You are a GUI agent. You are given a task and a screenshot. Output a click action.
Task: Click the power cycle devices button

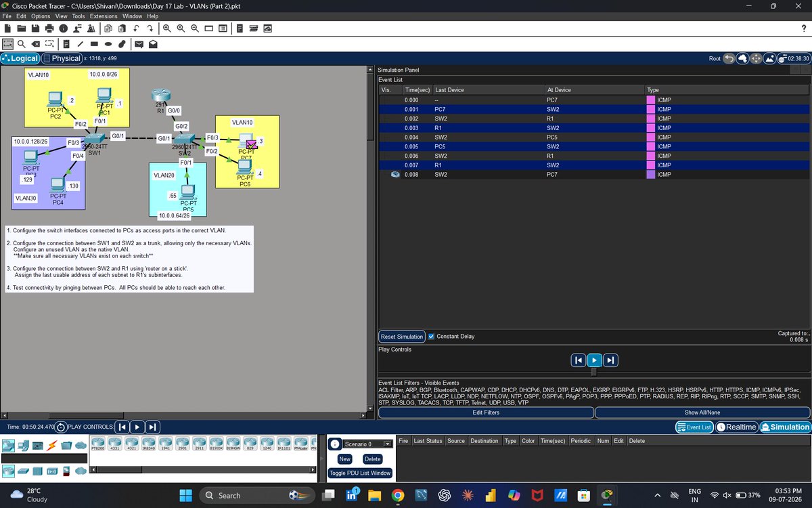61,427
